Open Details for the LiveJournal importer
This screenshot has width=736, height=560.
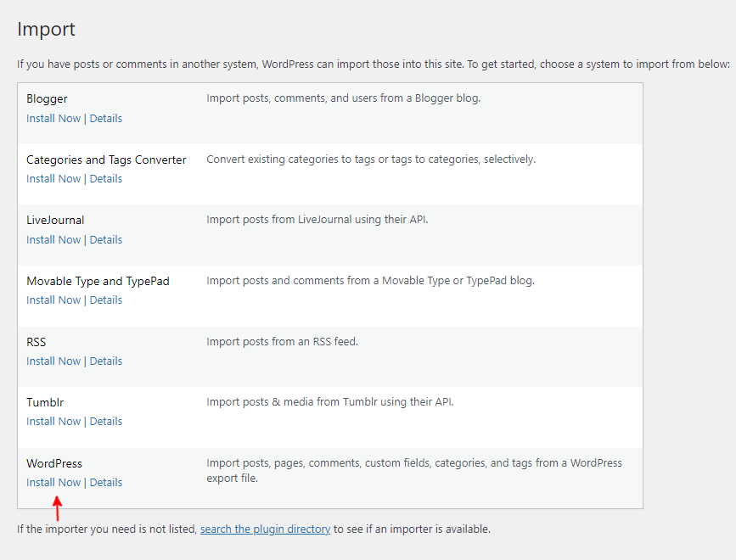pyautogui.click(x=105, y=239)
